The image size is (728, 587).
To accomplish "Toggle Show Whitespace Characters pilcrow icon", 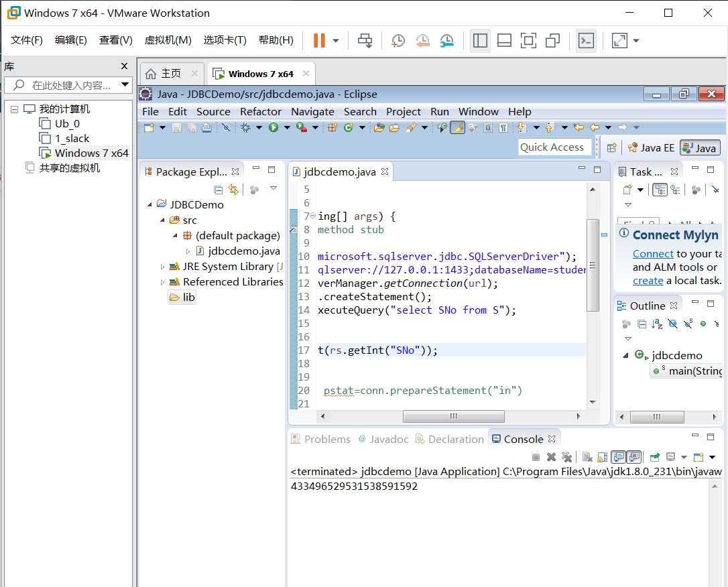I will tap(503, 127).
